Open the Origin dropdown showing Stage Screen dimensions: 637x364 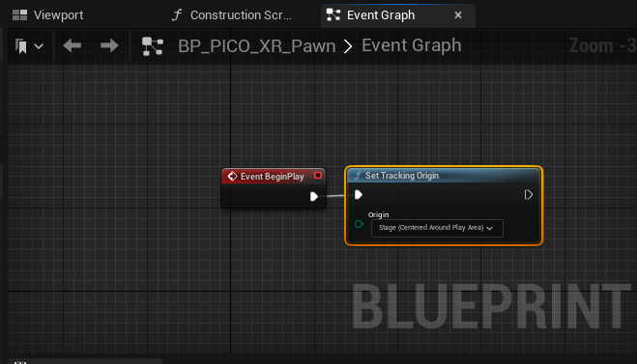tap(437, 228)
